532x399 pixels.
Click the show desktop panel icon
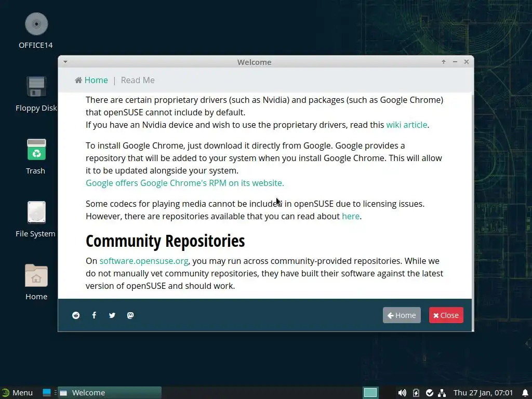tap(47, 393)
